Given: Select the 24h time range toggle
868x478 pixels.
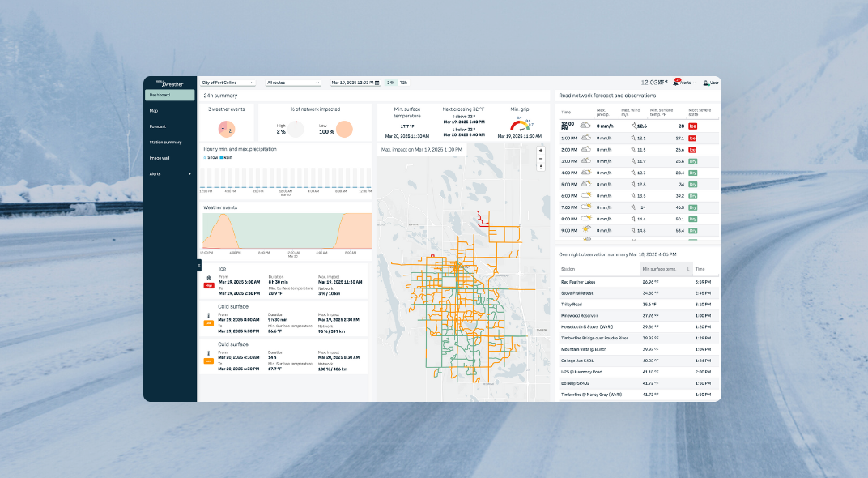Looking at the screenshot, I should coord(391,83).
